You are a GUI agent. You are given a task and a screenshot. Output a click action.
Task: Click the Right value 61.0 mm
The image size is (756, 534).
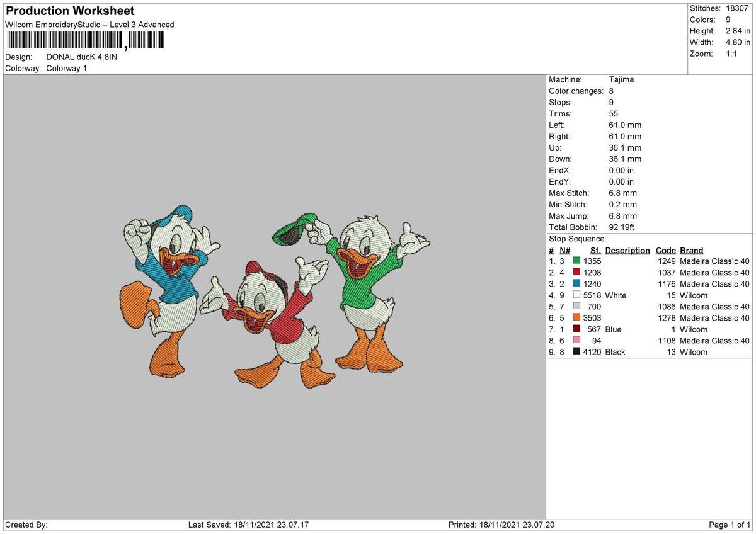(x=625, y=136)
